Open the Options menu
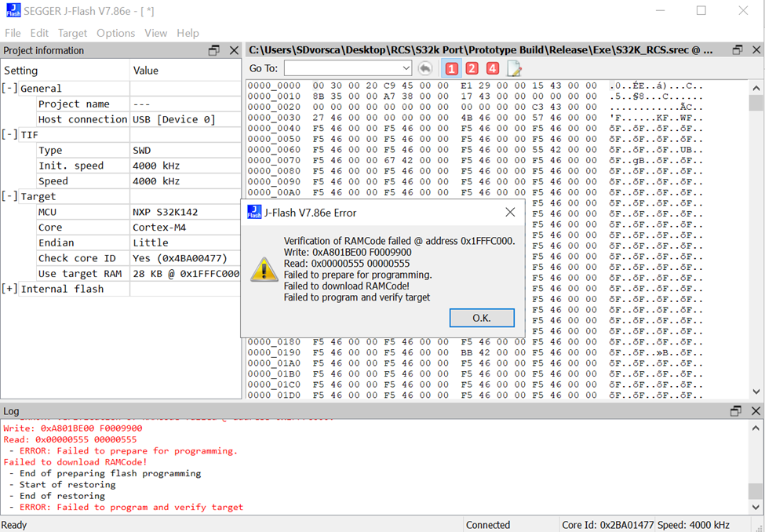This screenshot has width=765, height=532. [x=115, y=33]
